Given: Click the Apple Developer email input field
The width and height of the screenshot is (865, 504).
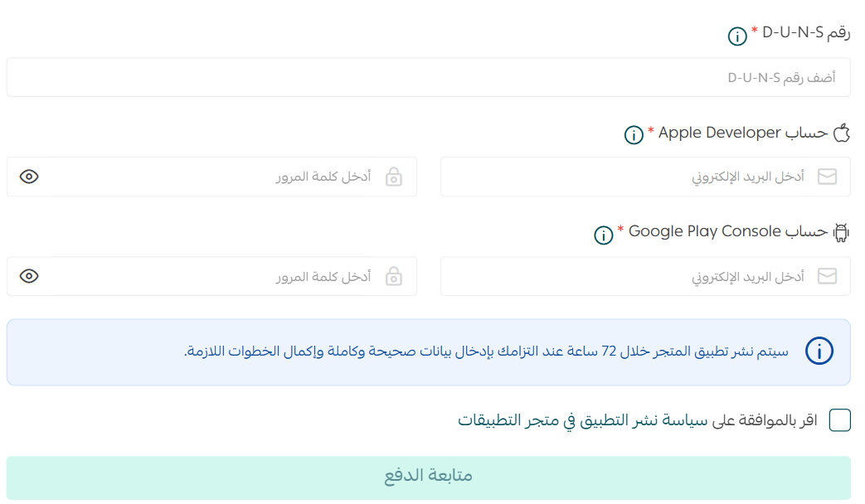Looking at the screenshot, I should [x=630, y=177].
